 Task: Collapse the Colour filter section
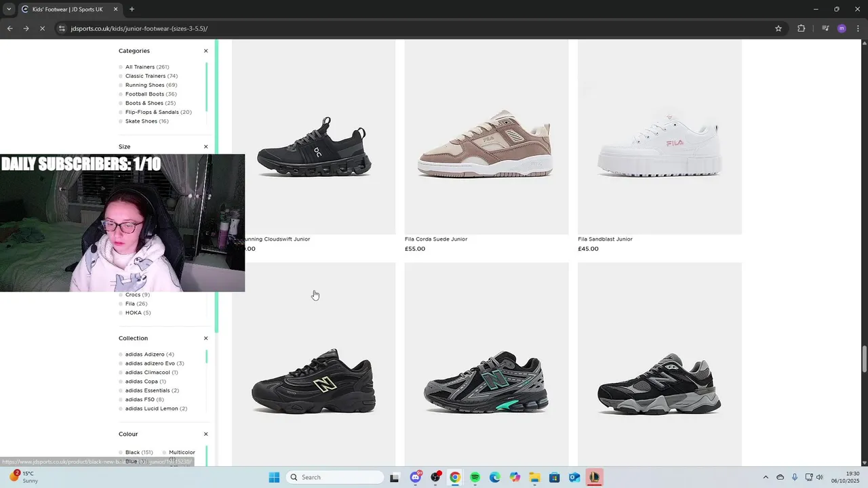pos(205,434)
